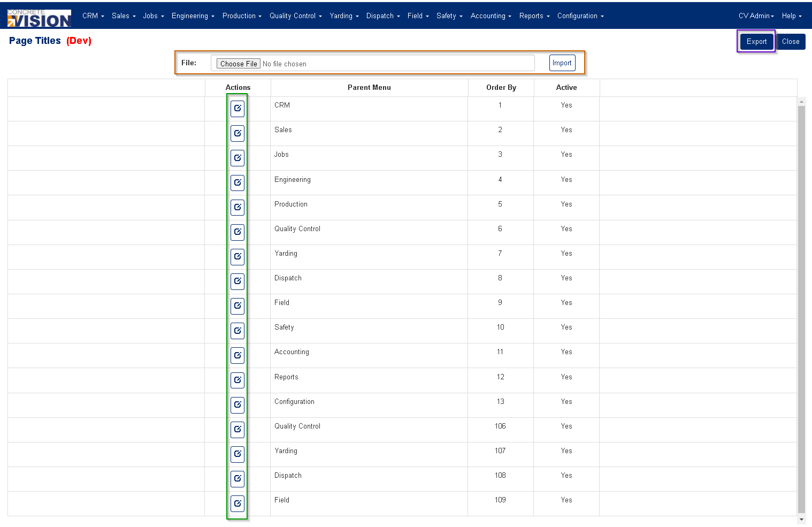The height and width of the screenshot is (527, 812).
Task: Click the Import button
Action: [562, 63]
